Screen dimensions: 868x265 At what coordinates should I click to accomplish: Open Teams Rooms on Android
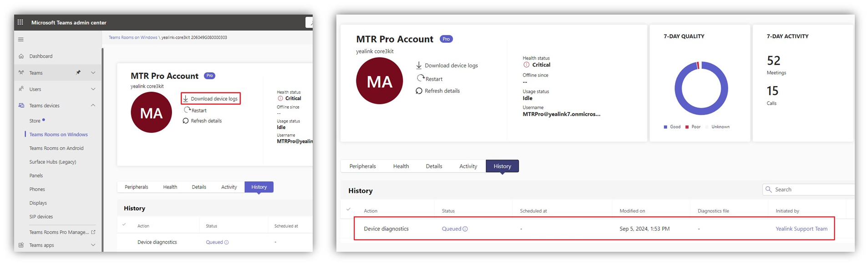click(x=56, y=148)
